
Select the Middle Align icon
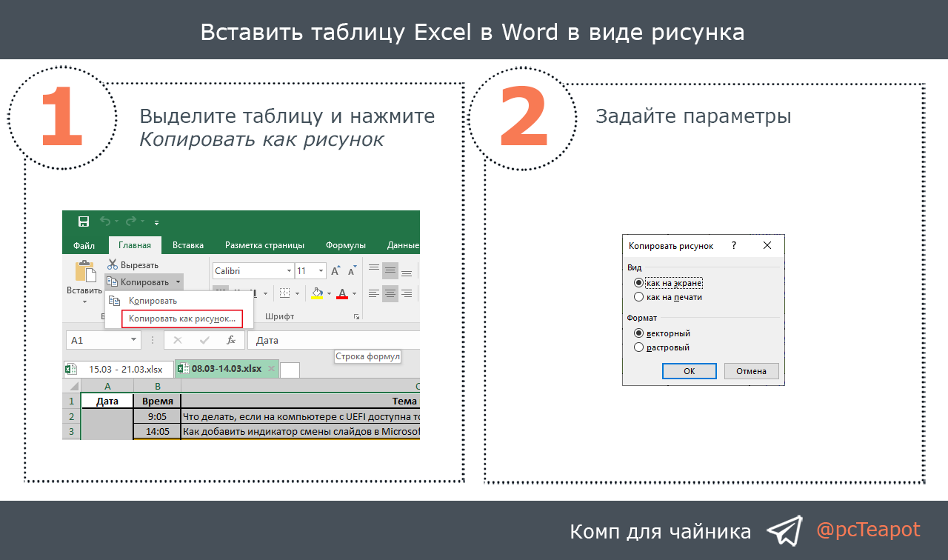coord(390,270)
